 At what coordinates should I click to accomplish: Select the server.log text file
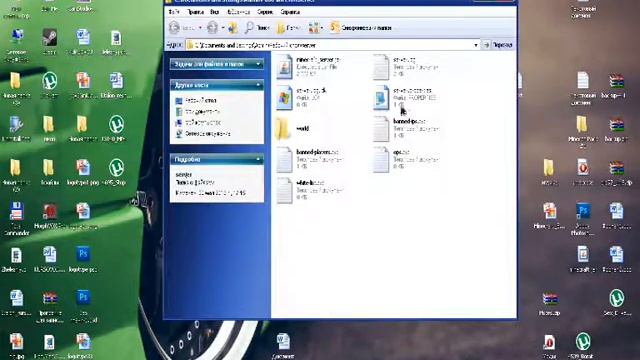[381, 67]
